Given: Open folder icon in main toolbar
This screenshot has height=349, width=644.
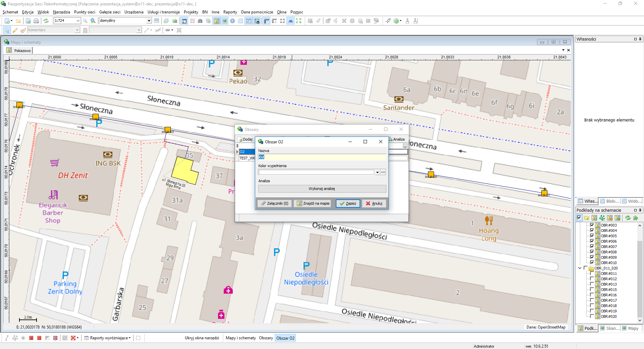Looking at the screenshot, I should tap(18, 21).
